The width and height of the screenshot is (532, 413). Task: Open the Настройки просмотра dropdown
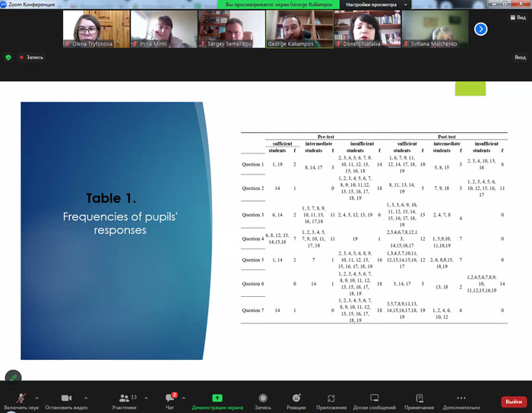tap(377, 5)
